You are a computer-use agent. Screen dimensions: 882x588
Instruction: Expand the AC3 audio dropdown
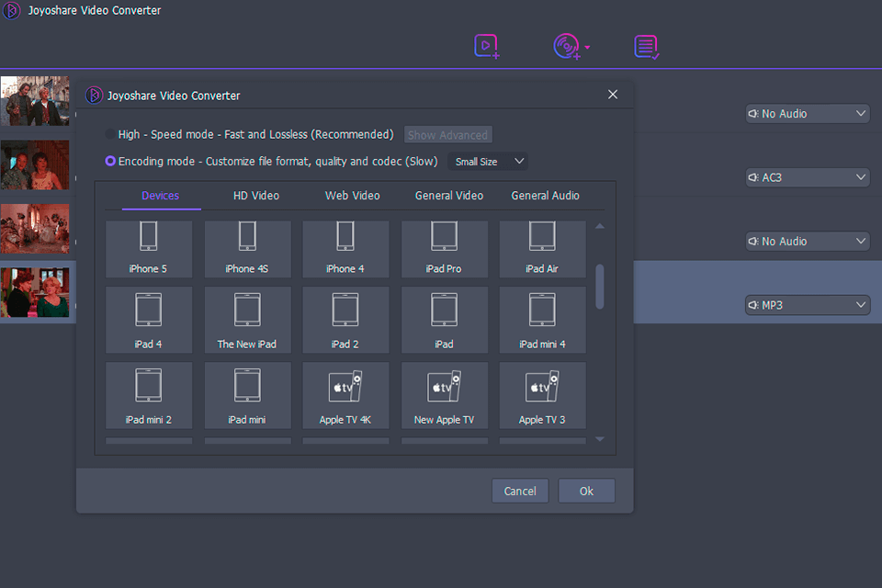(808, 177)
